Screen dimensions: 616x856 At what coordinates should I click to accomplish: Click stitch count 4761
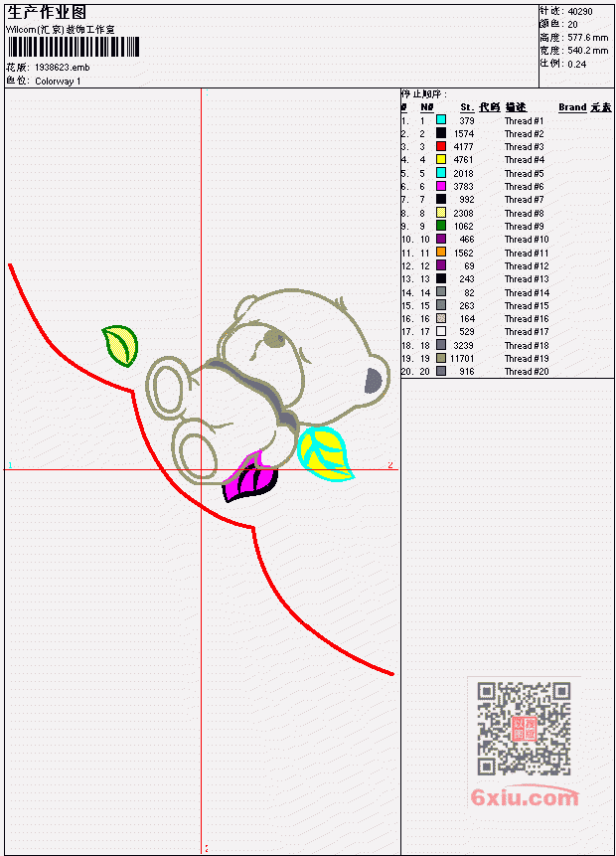point(464,160)
